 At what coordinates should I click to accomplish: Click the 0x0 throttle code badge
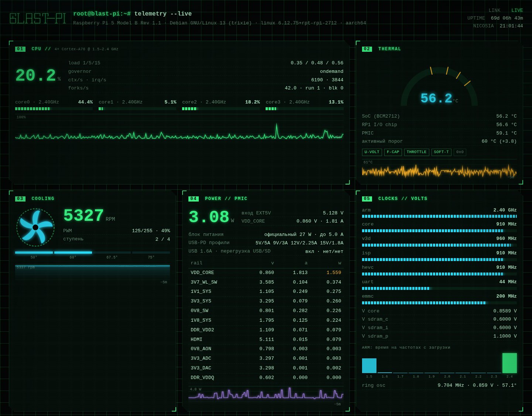click(460, 152)
